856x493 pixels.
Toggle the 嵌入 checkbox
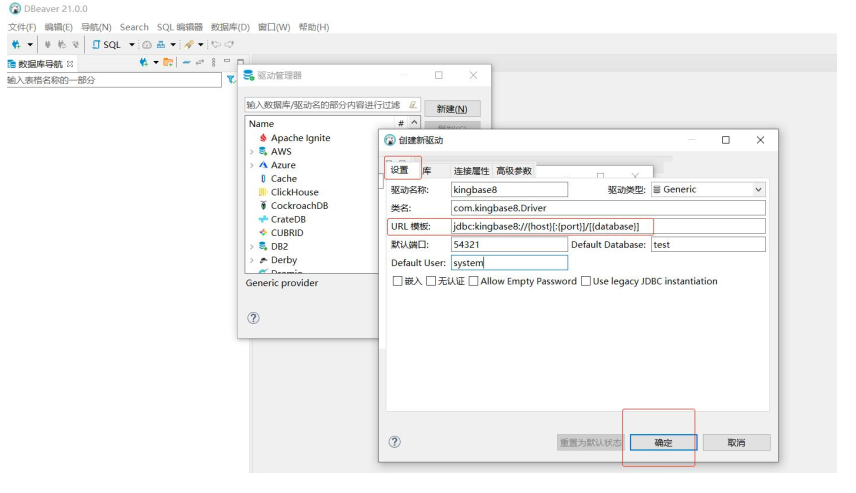tap(397, 281)
